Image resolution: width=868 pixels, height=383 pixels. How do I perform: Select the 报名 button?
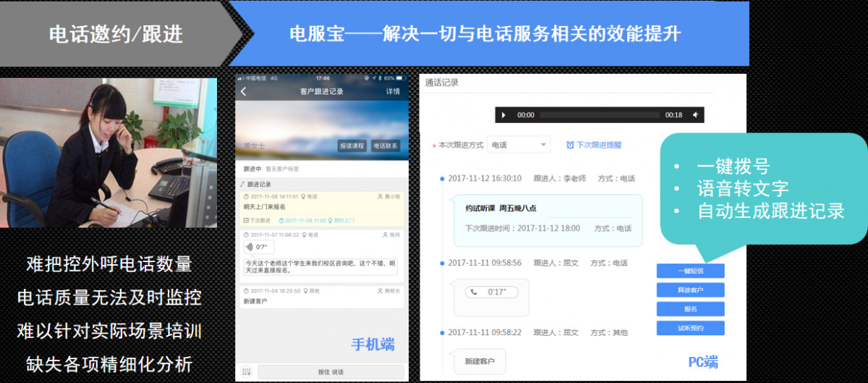tap(690, 309)
